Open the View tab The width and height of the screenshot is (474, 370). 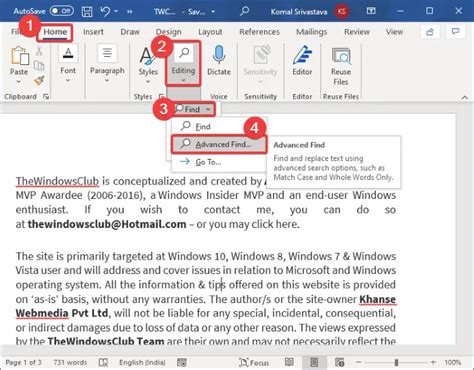pyautogui.click(x=394, y=32)
